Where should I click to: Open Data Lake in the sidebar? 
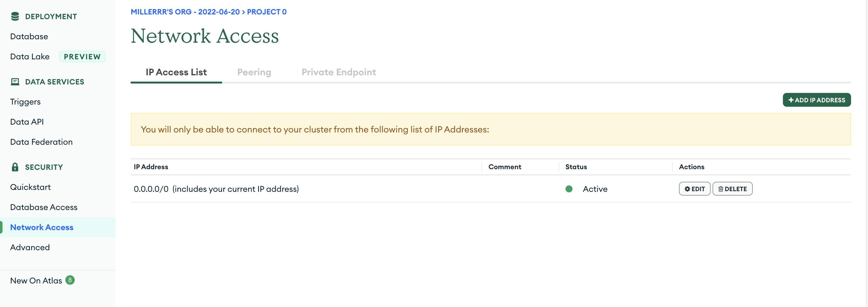coord(30,57)
